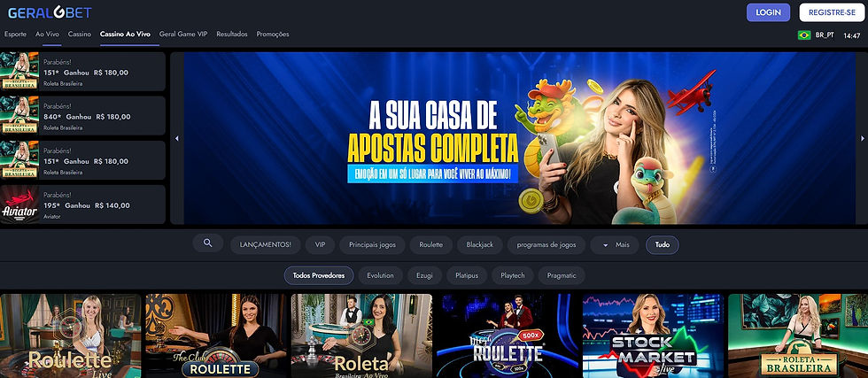Click the main promotional banner

click(519, 138)
